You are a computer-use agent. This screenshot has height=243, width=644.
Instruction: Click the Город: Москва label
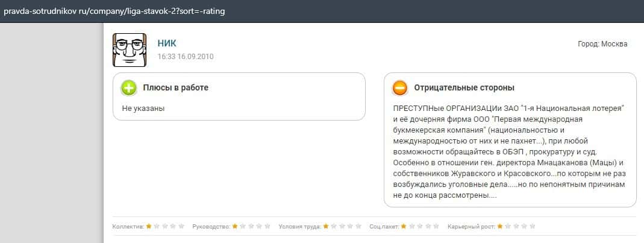click(602, 44)
